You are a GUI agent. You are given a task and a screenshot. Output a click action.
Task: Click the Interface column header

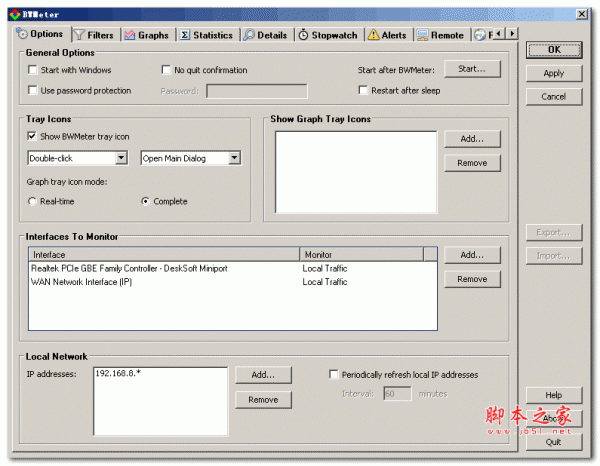[164, 254]
